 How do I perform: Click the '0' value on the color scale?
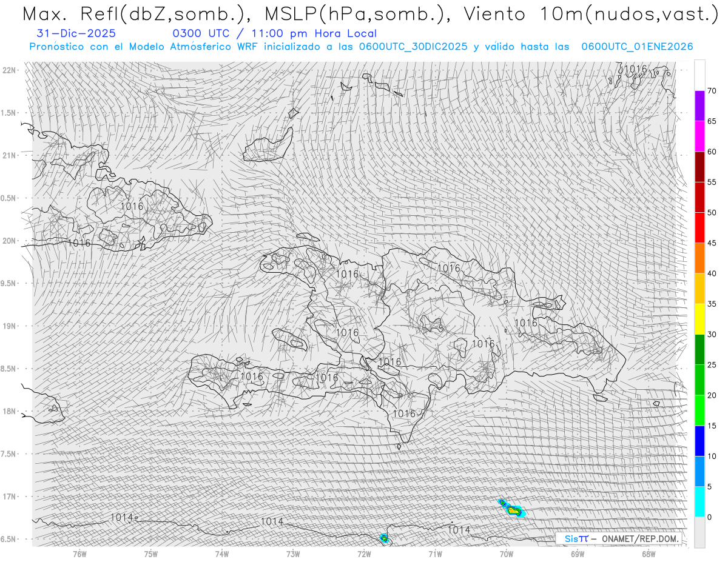click(x=709, y=517)
